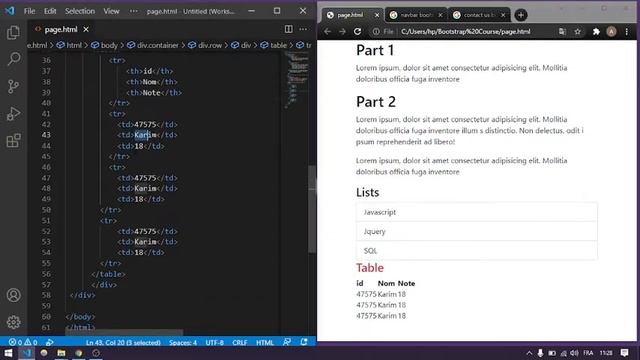Viewport: 640px width, 360px height.
Task: Click the Ln 43, Col 20 status entry
Action: point(123,342)
